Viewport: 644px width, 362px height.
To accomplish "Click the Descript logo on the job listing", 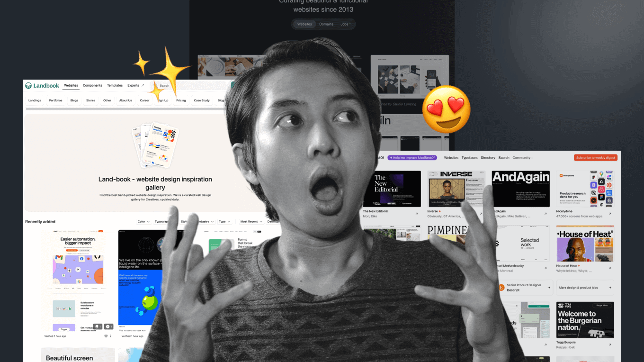I will (x=502, y=287).
